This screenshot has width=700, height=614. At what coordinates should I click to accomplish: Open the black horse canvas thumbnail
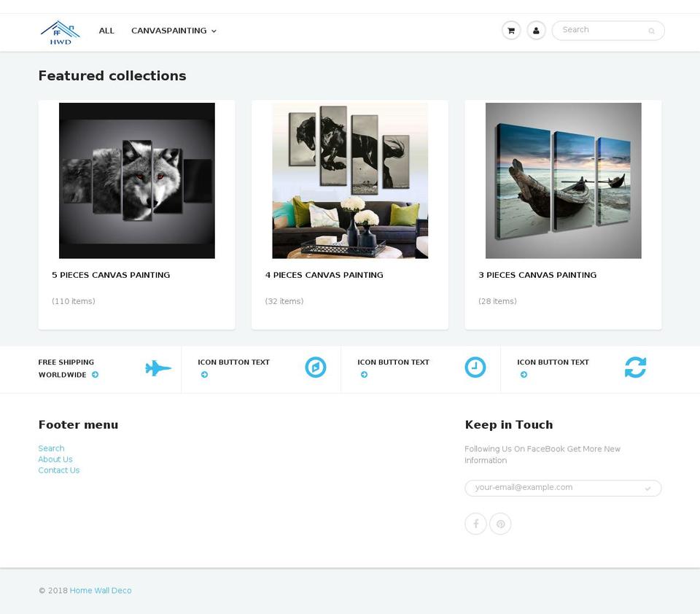pyautogui.click(x=350, y=181)
